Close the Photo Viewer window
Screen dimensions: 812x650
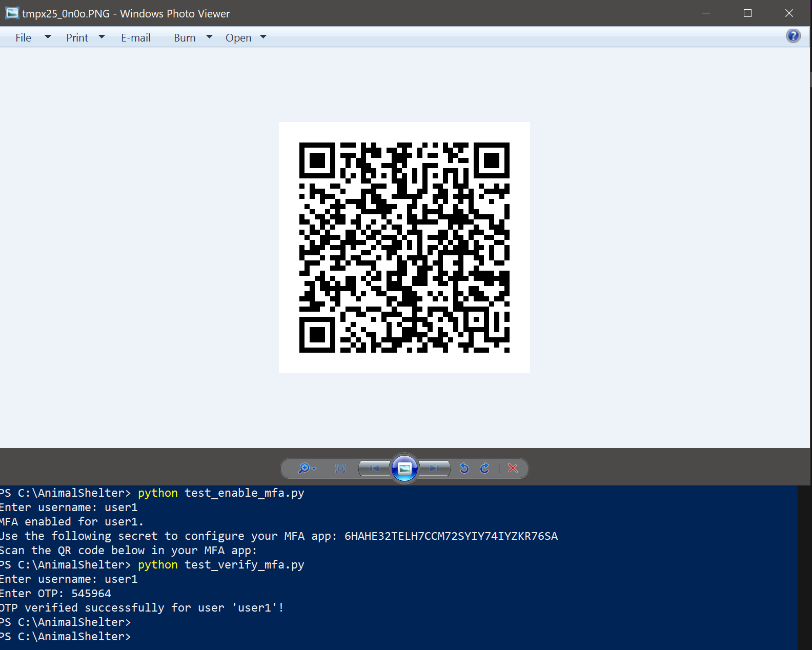pos(789,13)
